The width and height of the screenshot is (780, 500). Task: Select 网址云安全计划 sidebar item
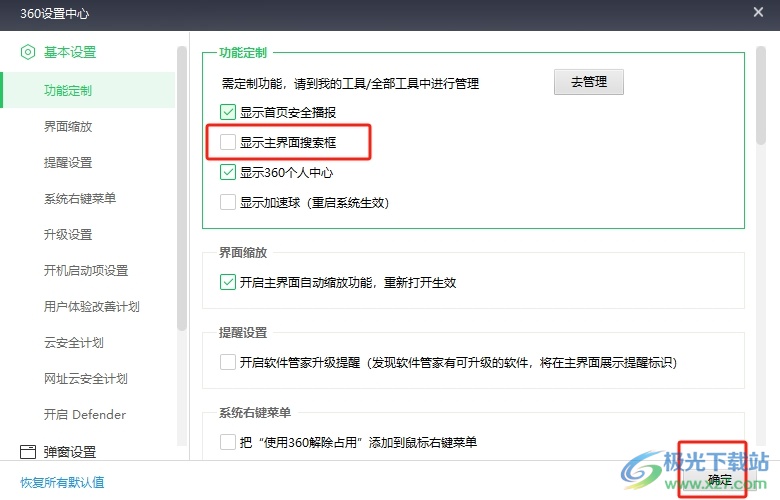[86, 379]
